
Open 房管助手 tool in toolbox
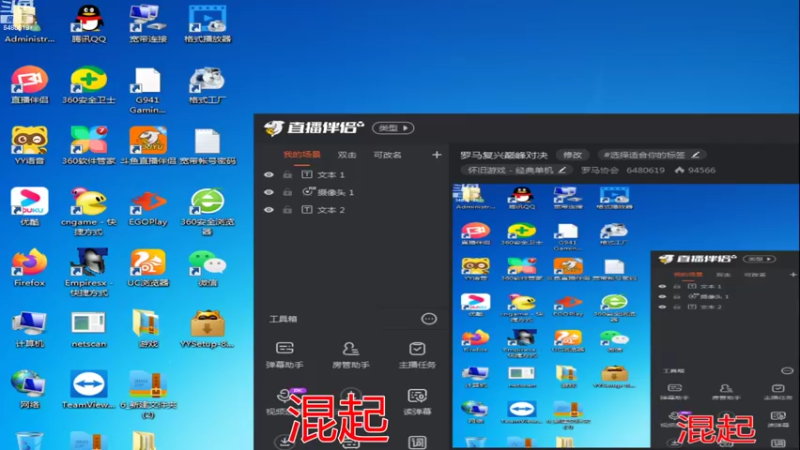351,356
